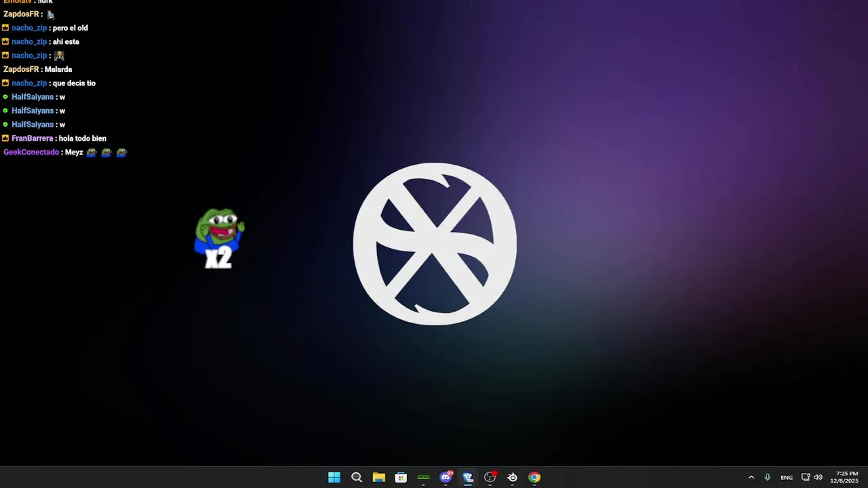This screenshot has height=488, width=868.
Task: Click 'que decis tio' chat message
Action: (x=74, y=83)
